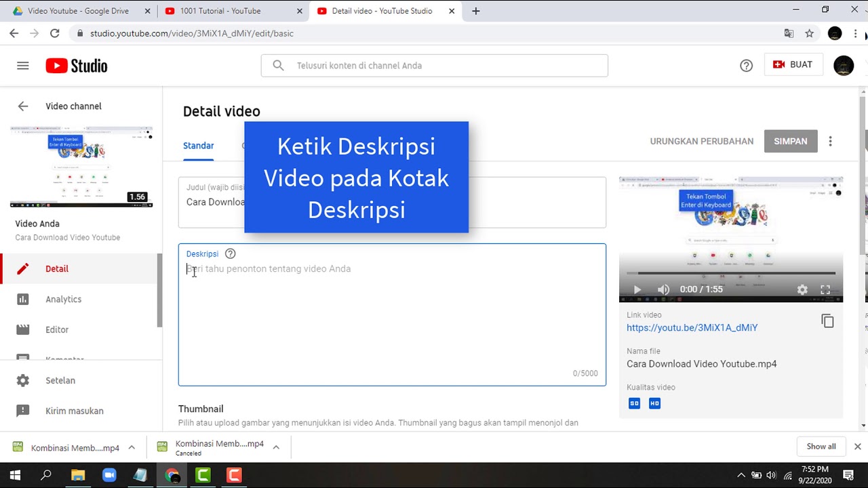The image size is (868, 488).
Task: Click the YouTube Studio logo
Action: pos(77,66)
